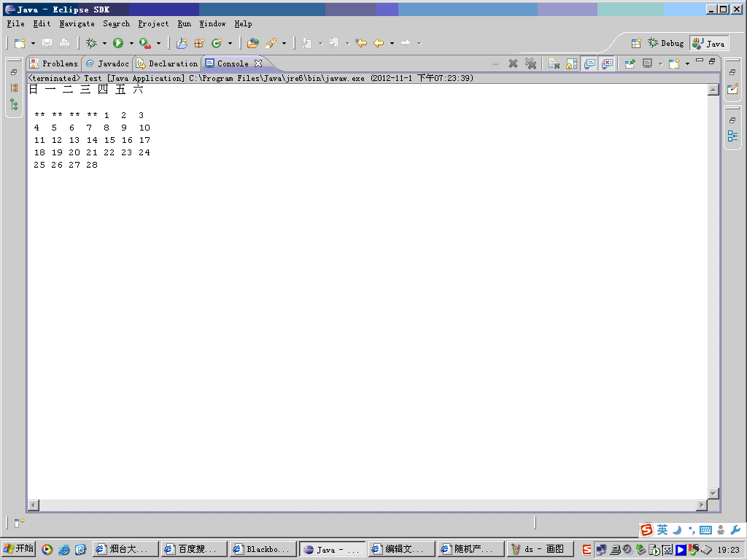Click the Sogou input method S icon
747x560 pixels.
click(x=646, y=529)
